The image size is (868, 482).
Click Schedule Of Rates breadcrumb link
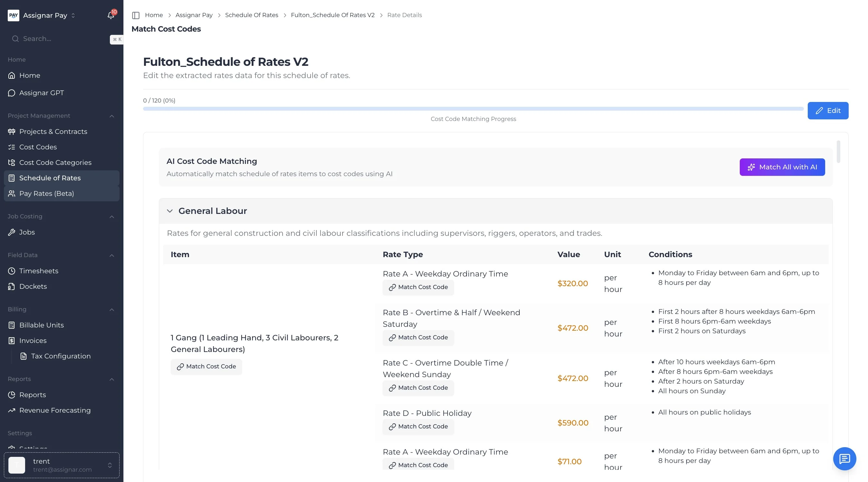pos(251,15)
